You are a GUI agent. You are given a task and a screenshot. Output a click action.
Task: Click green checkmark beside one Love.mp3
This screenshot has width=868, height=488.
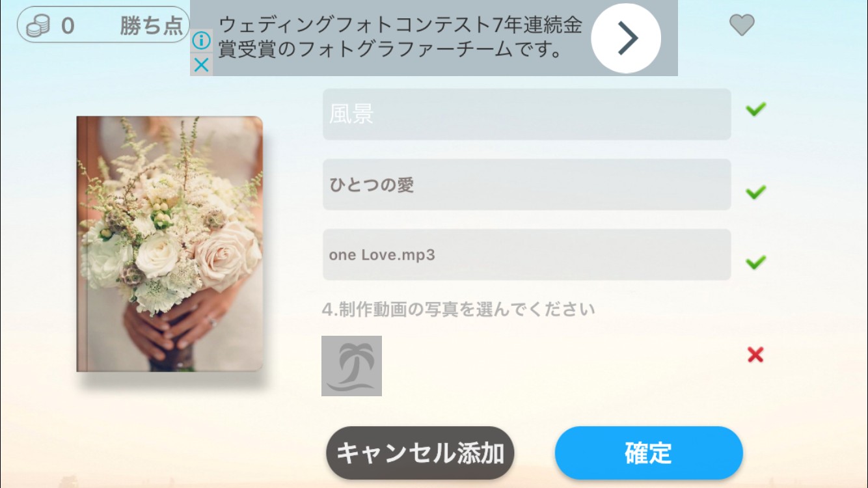pyautogui.click(x=755, y=262)
